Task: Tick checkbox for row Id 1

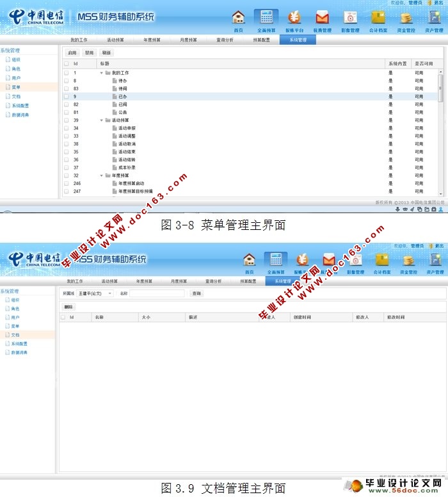Action: (x=66, y=72)
